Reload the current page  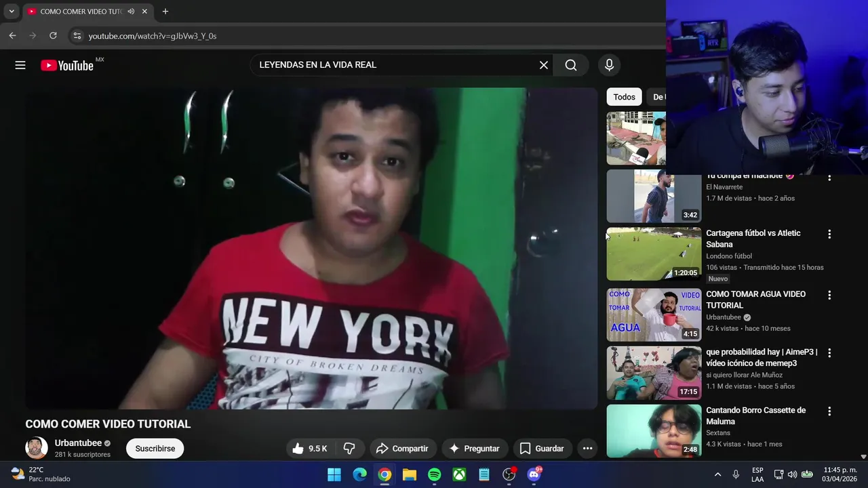53,36
